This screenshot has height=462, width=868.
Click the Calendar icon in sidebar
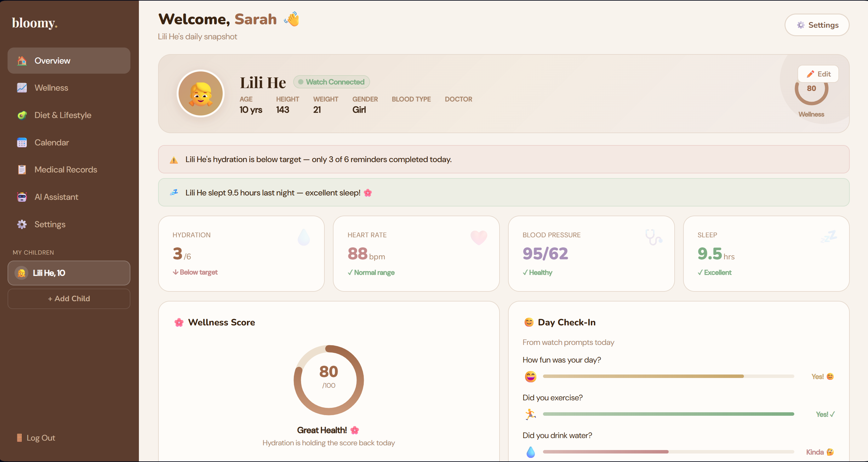point(22,143)
